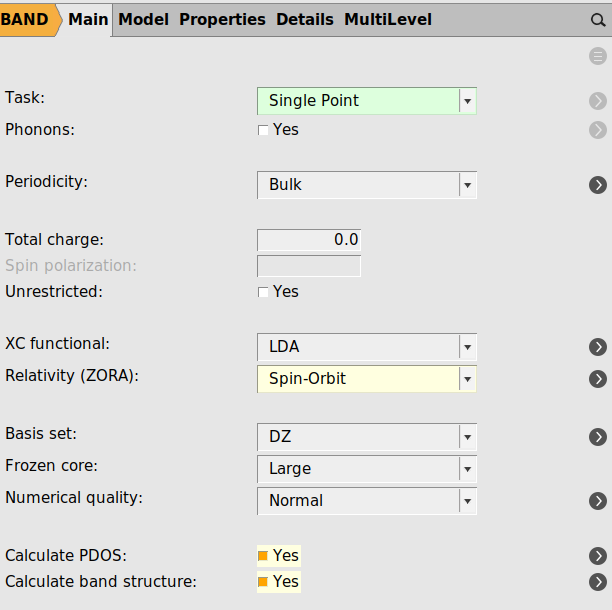Open Relativity (ZORA) details arrow
Viewport: 612px width, 610px height.
point(598,379)
